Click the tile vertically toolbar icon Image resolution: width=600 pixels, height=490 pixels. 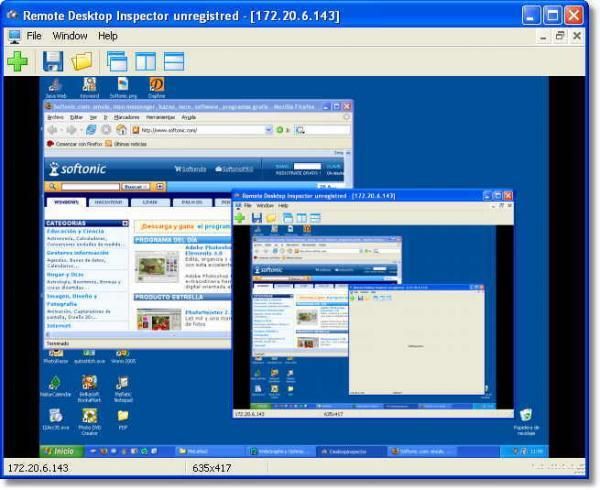click(x=145, y=61)
